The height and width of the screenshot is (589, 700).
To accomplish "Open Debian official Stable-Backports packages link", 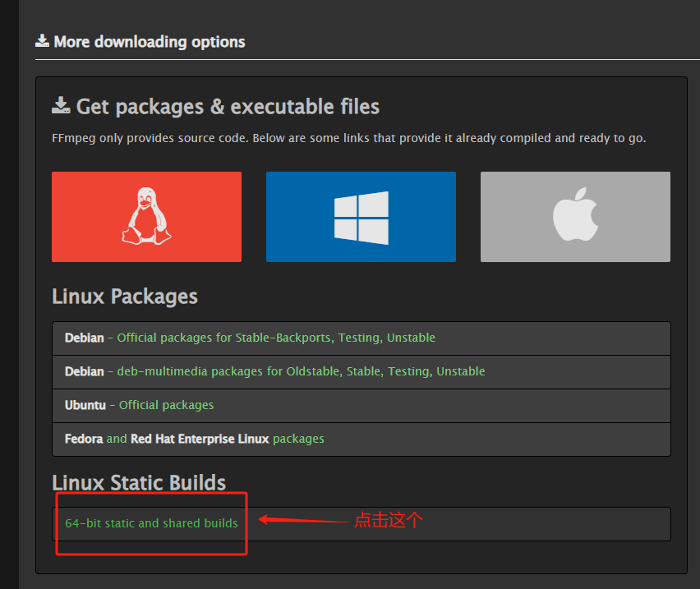I will tap(276, 338).
